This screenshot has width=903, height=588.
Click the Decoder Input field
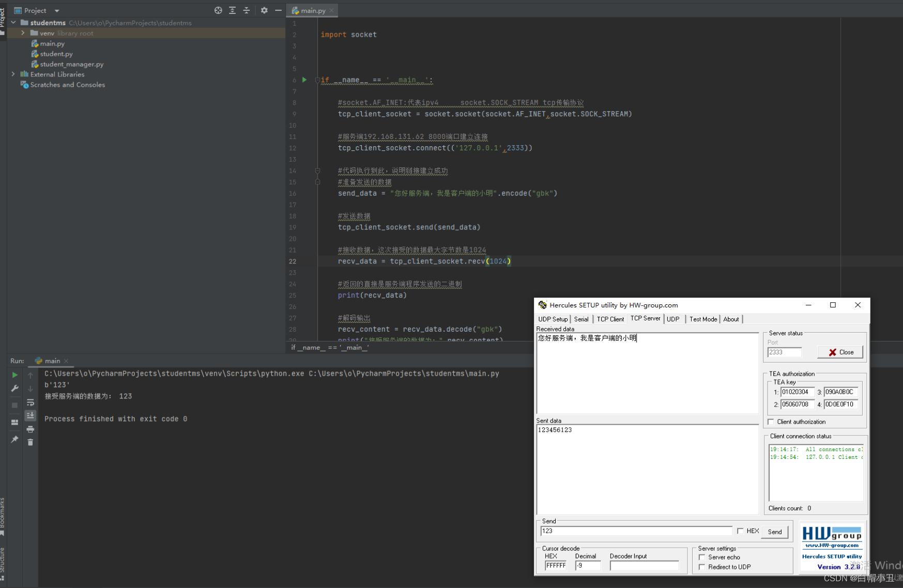tap(644, 566)
